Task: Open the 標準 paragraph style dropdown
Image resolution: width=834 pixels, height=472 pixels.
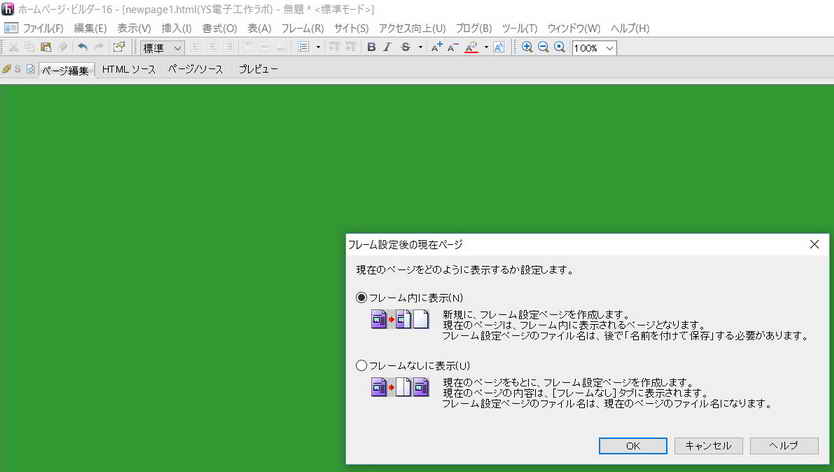Action: click(162, 47)
